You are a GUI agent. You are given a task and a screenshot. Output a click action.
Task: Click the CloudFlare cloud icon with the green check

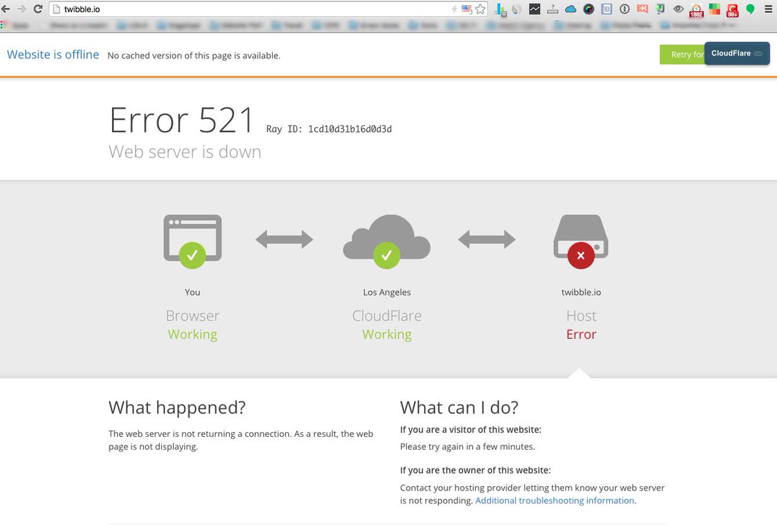387,241
